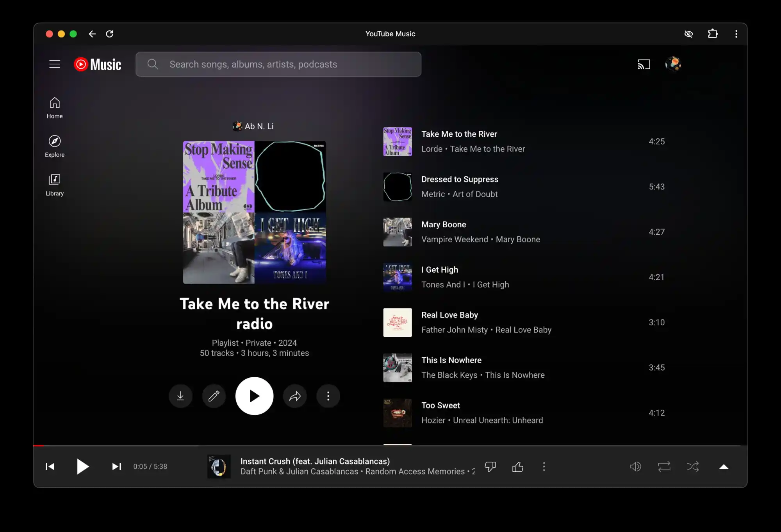The image size is (781, 532).
Task: Open the Tones And I artist link
Action: [443, 285]
